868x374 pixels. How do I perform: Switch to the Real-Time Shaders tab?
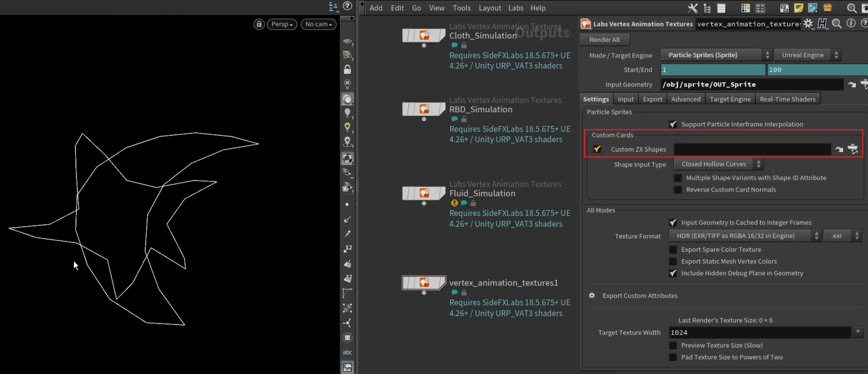tap(788, 99)
